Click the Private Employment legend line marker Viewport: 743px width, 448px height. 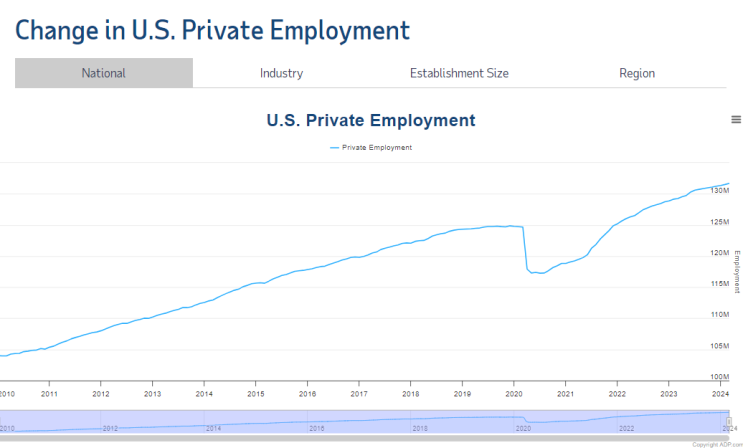(334, 147)
